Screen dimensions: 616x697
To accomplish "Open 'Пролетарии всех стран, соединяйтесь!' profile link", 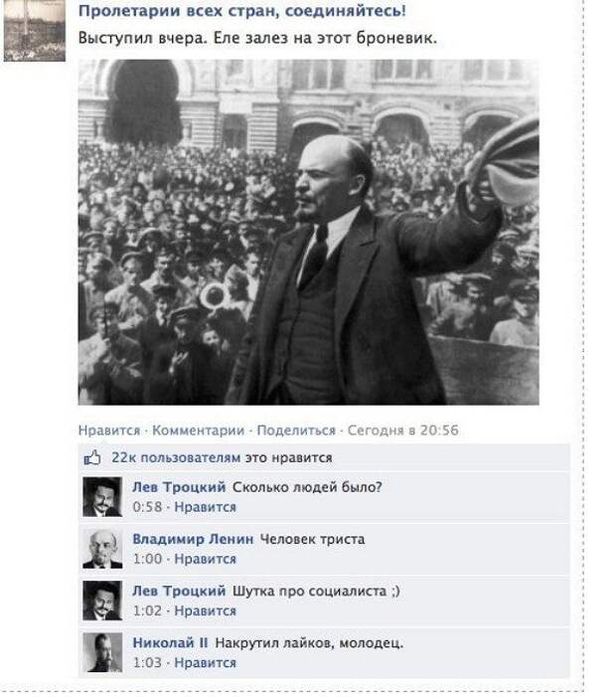I will [242, 11].
